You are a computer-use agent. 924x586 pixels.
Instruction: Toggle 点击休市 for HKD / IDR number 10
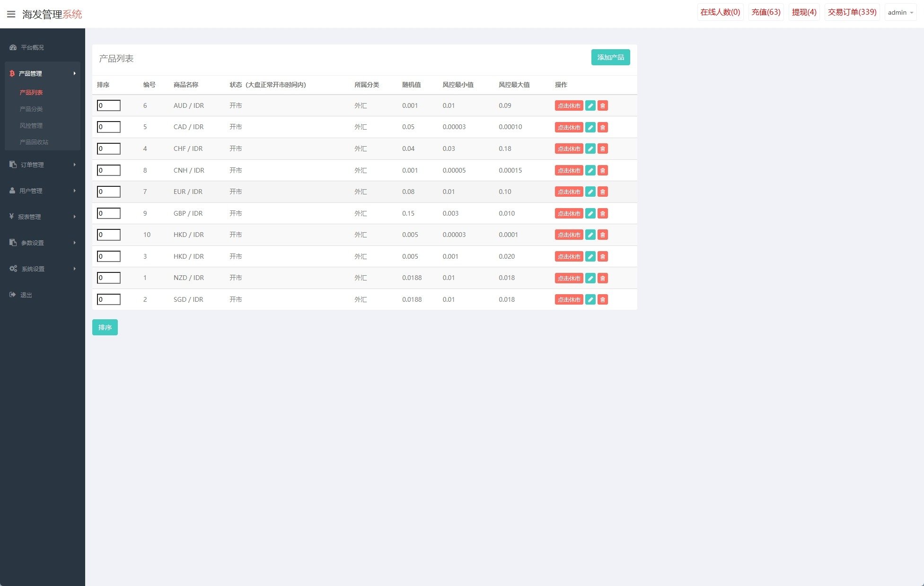[x=569, y=235]
